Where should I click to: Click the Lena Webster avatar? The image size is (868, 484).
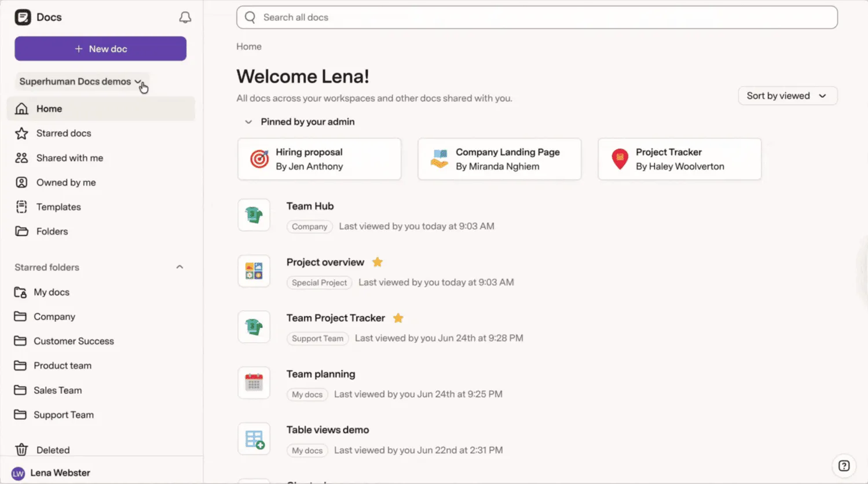pyautogui.click(x=19, y=473)
